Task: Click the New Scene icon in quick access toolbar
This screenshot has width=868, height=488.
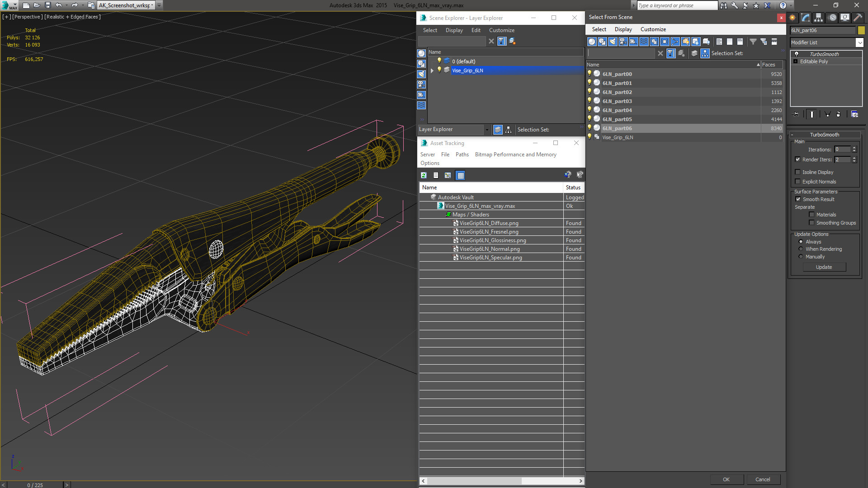Action: [x=26, y=5]
